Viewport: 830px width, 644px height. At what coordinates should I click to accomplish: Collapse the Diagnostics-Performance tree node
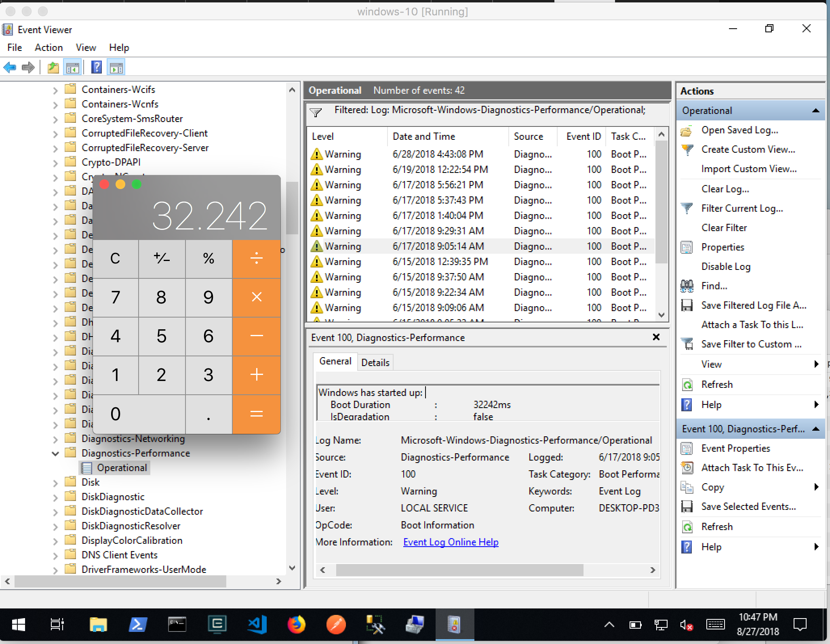[55, 453]
